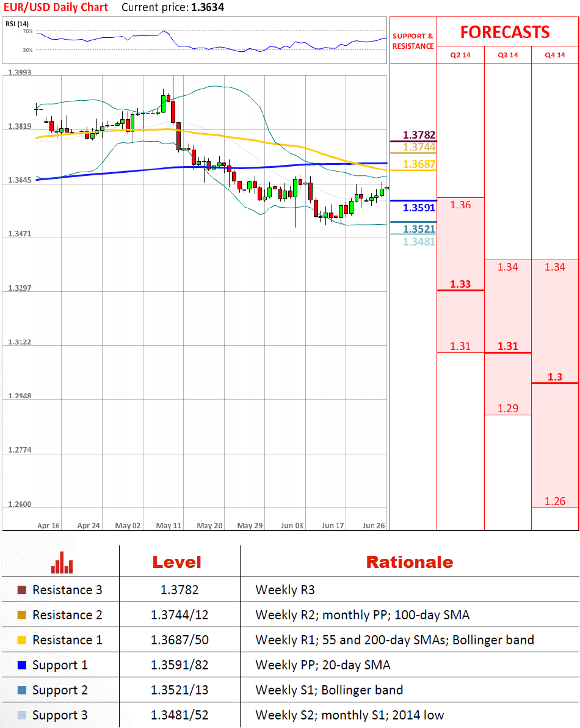Click the 'Rationale' table column header

point(409,562)
